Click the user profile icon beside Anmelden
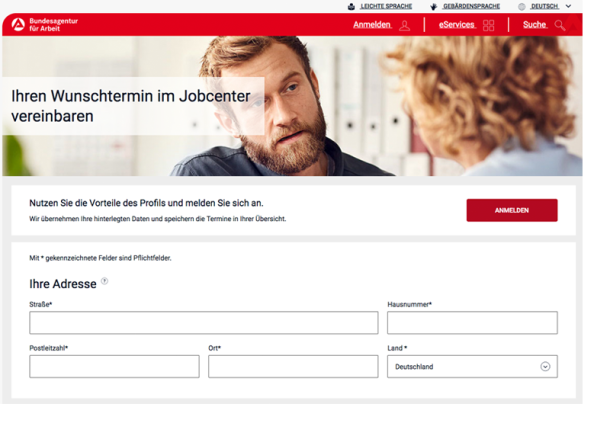This screenshot has height=423, width=610. coord(405,26)
